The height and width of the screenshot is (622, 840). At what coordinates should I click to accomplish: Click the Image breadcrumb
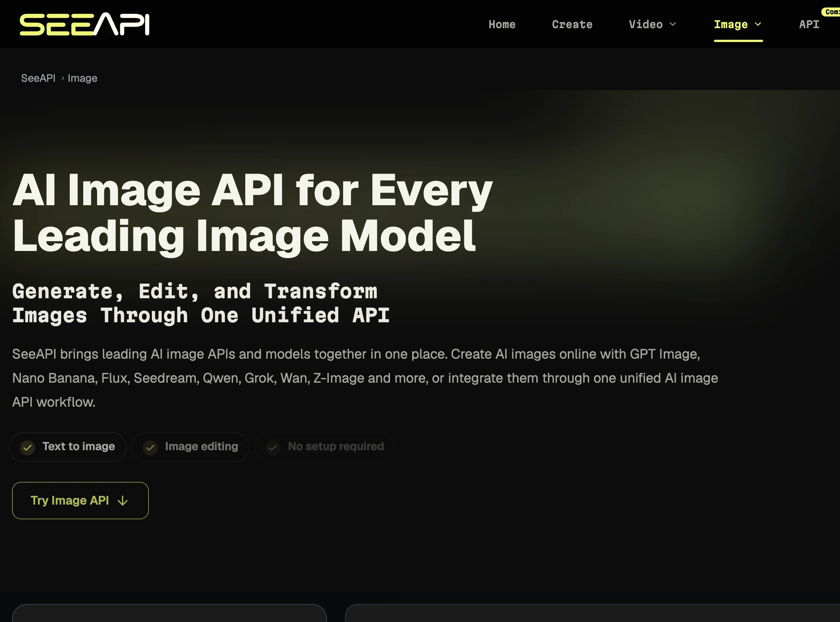point(82,78)
